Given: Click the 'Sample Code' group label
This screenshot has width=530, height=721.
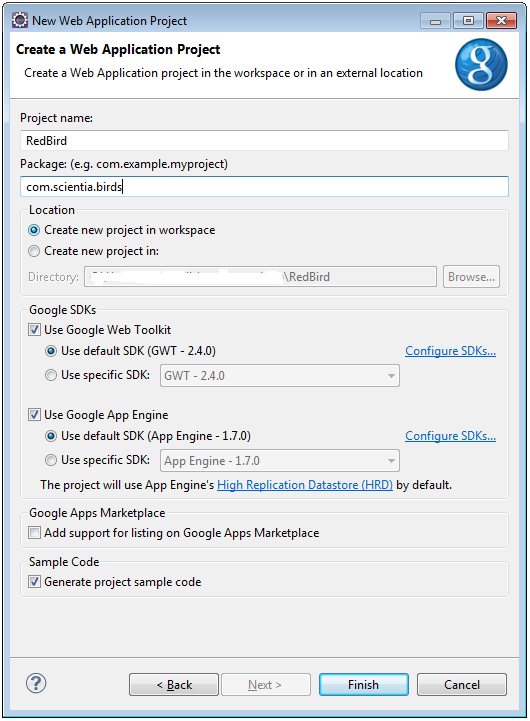Looking at the screenshot, I should coord(64,562).
